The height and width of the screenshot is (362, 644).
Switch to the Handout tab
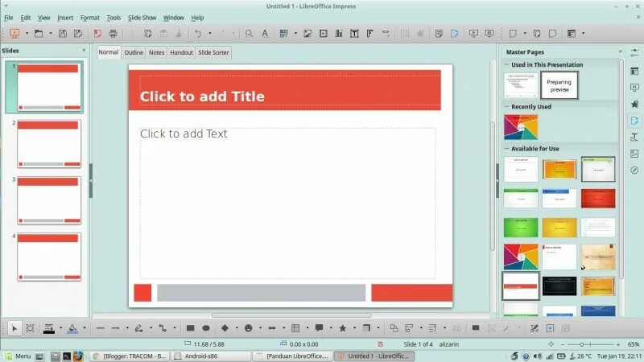pos(182,52)
